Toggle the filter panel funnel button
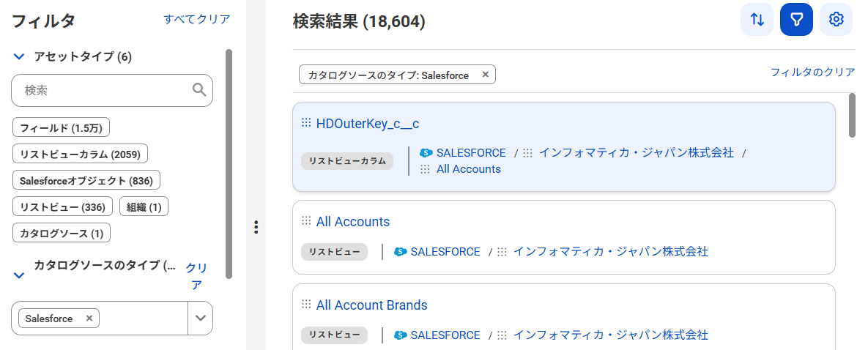The width and height of the screenshot is (868, 350). pos(797,20)
